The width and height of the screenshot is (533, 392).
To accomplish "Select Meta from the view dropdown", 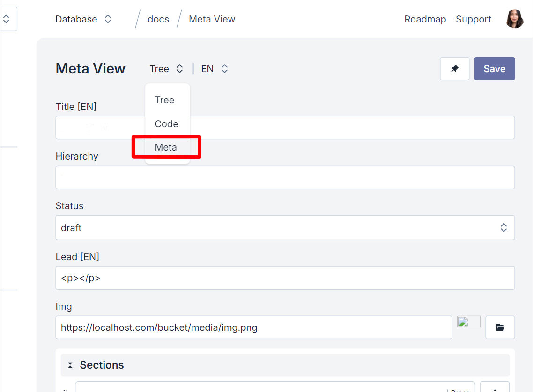I will point(165,147).
